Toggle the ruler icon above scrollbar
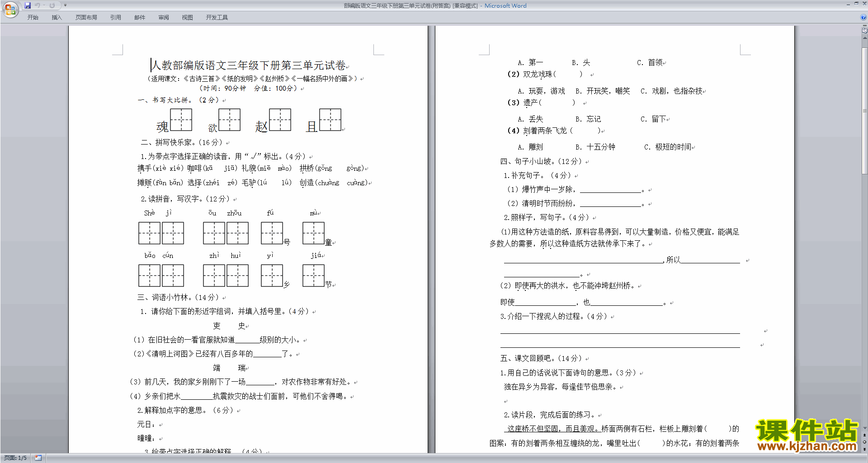This screenshot has width=868, height=463. coord(865,31)
